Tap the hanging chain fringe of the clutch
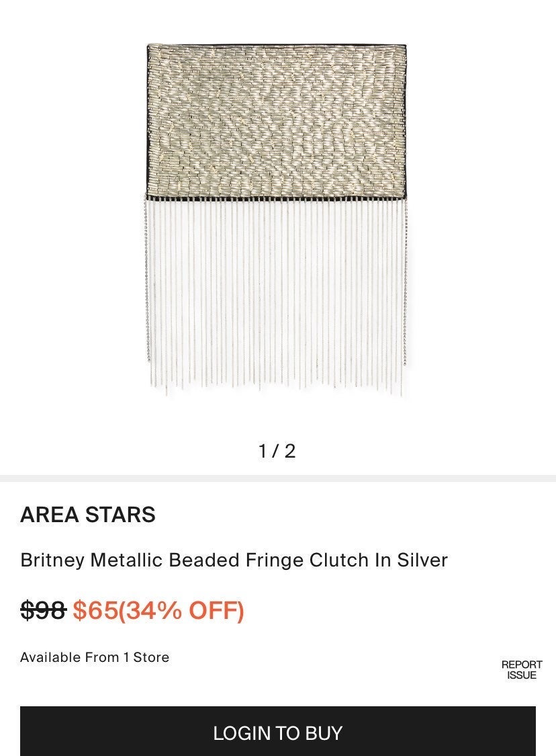 [277, 296]
